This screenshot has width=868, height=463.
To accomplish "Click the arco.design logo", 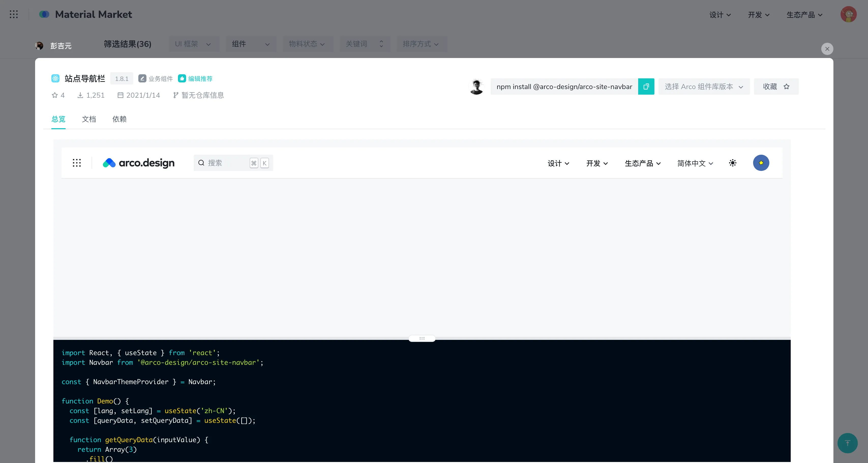I will coord(139,163).
